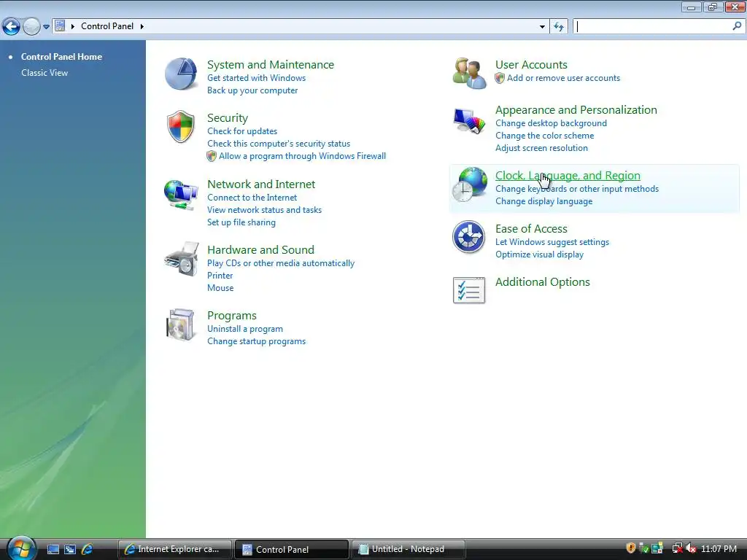This screenshot has width=747, height=560.
Task: Click the Control Panel taskbar button
Action: [x=291, y=550]
